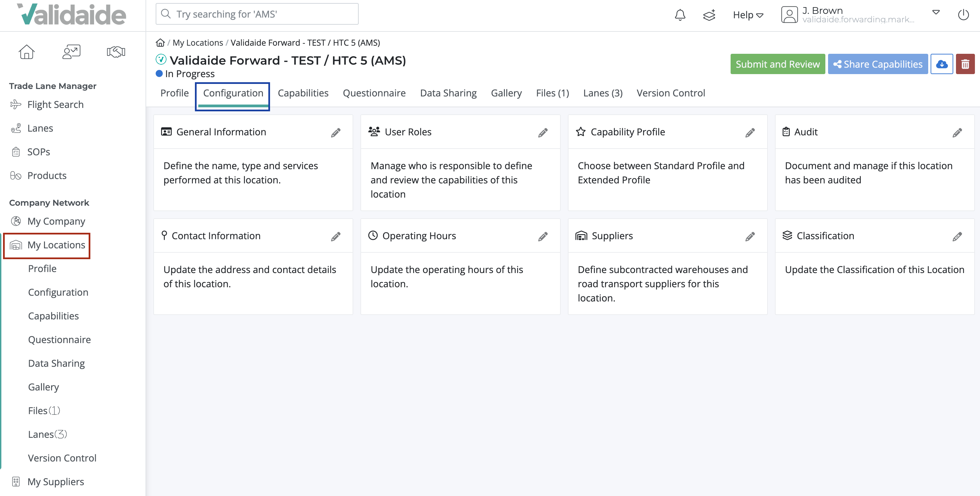
Task: Open the My Locations breadcrumb link
Action: pyautogui.click(x=198, y=42)
